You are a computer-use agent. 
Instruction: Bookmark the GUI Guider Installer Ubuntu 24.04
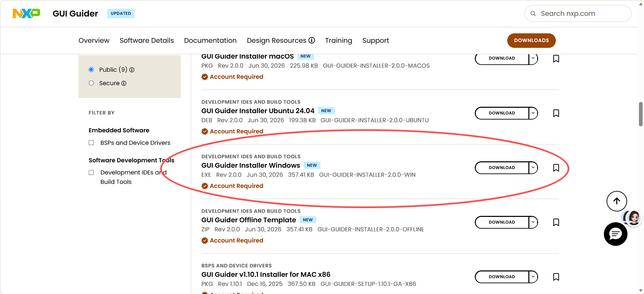tap(556, 113)
